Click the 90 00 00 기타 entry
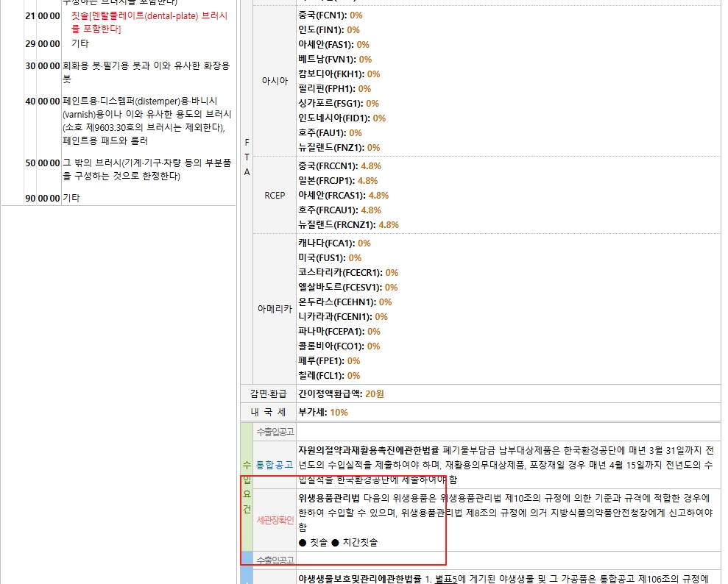 (x=71, y=198)
